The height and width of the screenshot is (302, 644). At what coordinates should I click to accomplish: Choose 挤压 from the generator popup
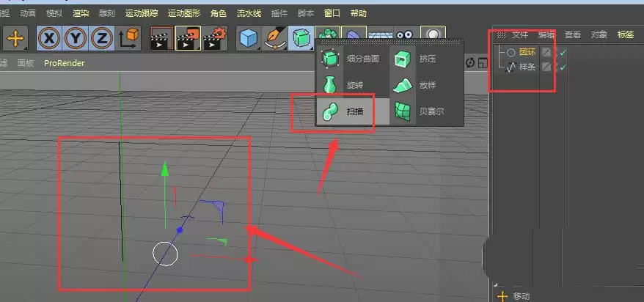click(x=426, y=59)
